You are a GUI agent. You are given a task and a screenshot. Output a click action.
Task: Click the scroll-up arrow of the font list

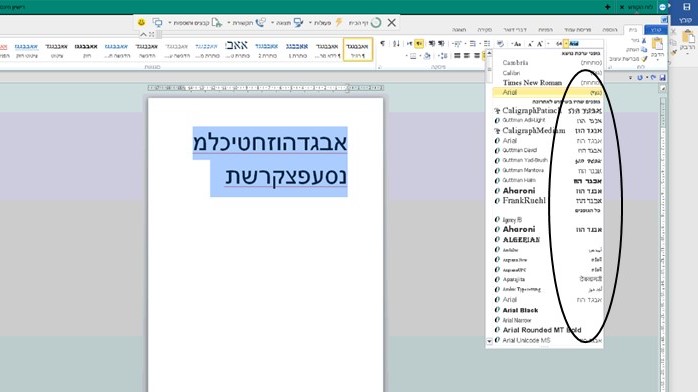(489, 53)
